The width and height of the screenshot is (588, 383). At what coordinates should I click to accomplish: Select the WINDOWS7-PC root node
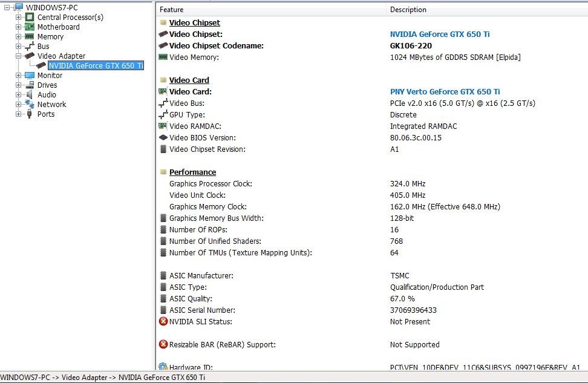pyautogui.click(x=51, y=7)
